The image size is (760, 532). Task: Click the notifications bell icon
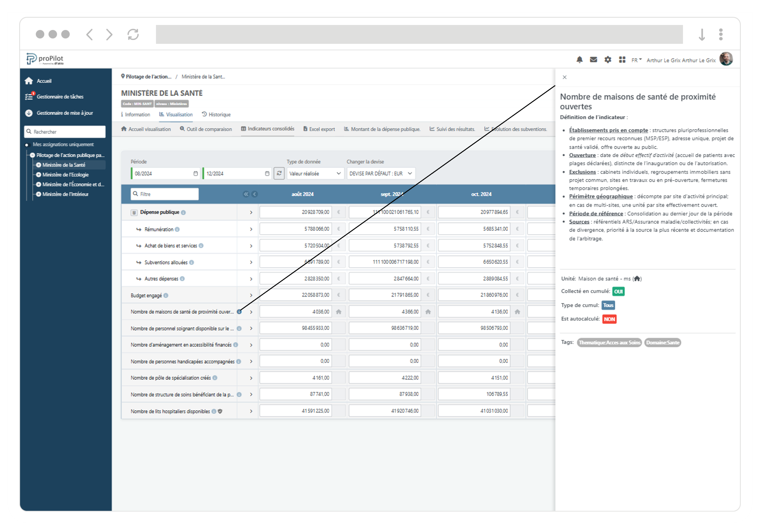click(579, 59)
